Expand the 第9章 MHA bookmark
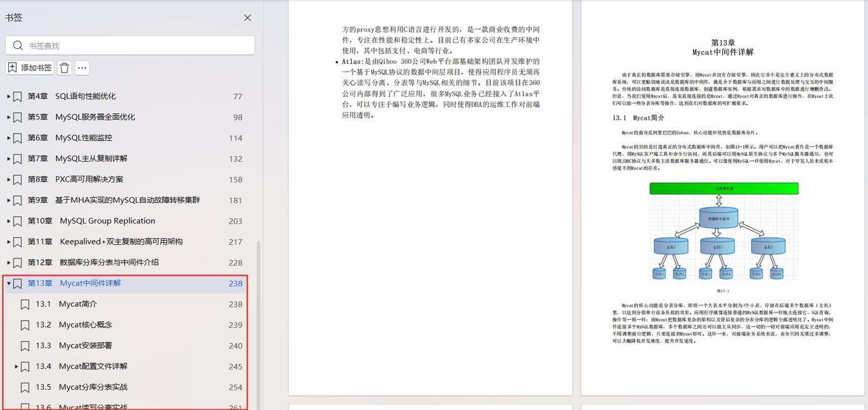The image size is (868, 410). 9,200
